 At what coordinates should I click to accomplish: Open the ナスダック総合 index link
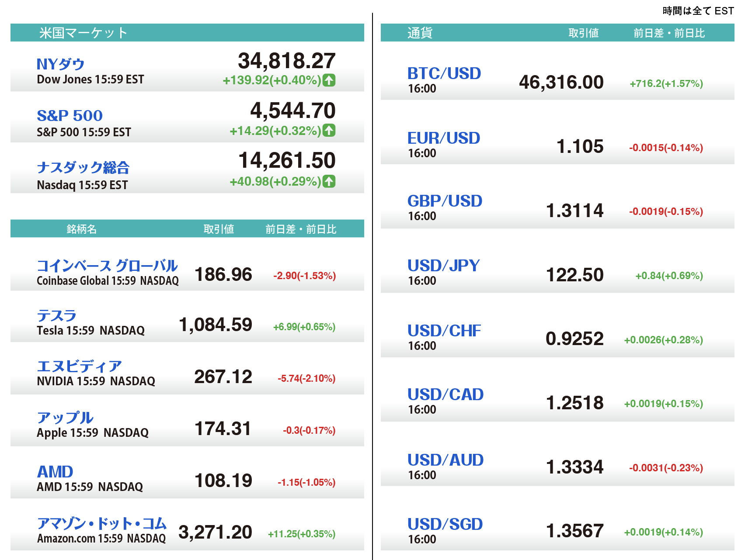coord(83,167)
